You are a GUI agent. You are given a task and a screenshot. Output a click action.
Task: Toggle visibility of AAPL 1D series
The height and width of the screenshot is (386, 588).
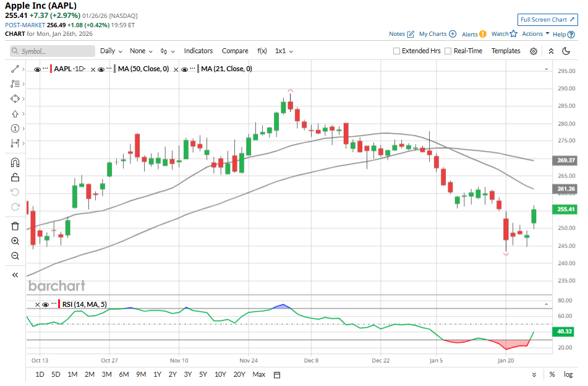coord(36,69)
